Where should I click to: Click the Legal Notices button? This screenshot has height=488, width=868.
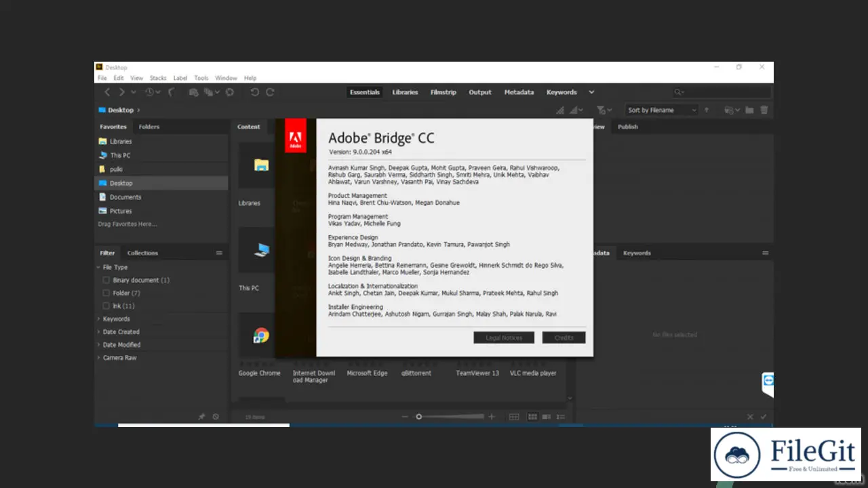pyautogui.click(x=504, y=338)
